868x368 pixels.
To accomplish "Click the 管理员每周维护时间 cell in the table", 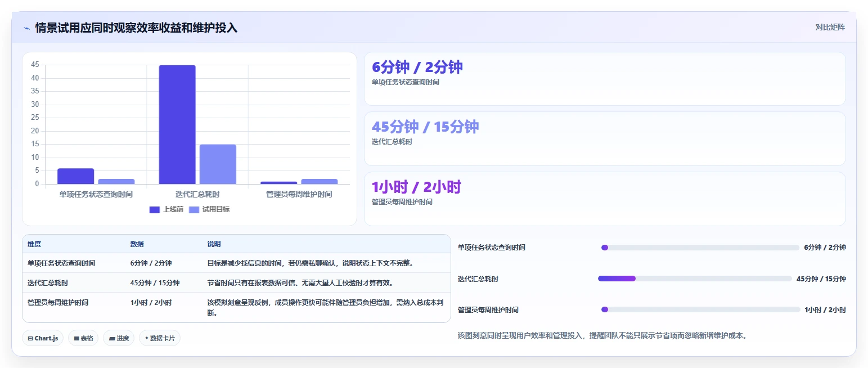I will [x=58, y=302].
